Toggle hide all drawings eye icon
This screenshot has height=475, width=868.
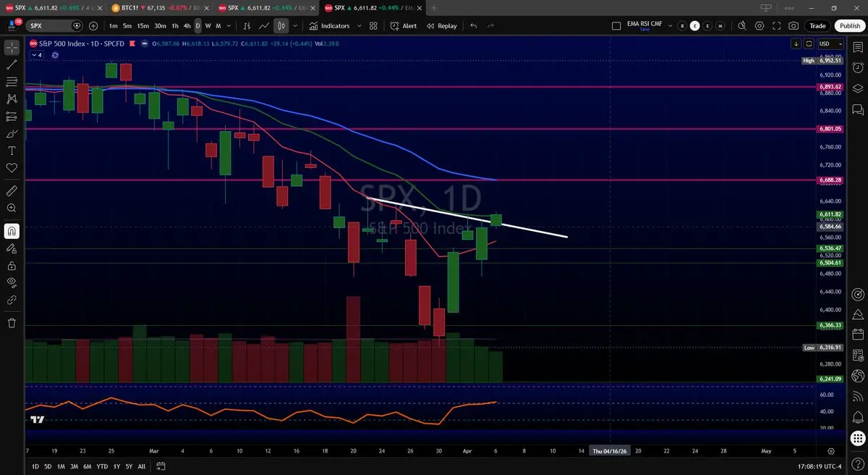point(12,282)
